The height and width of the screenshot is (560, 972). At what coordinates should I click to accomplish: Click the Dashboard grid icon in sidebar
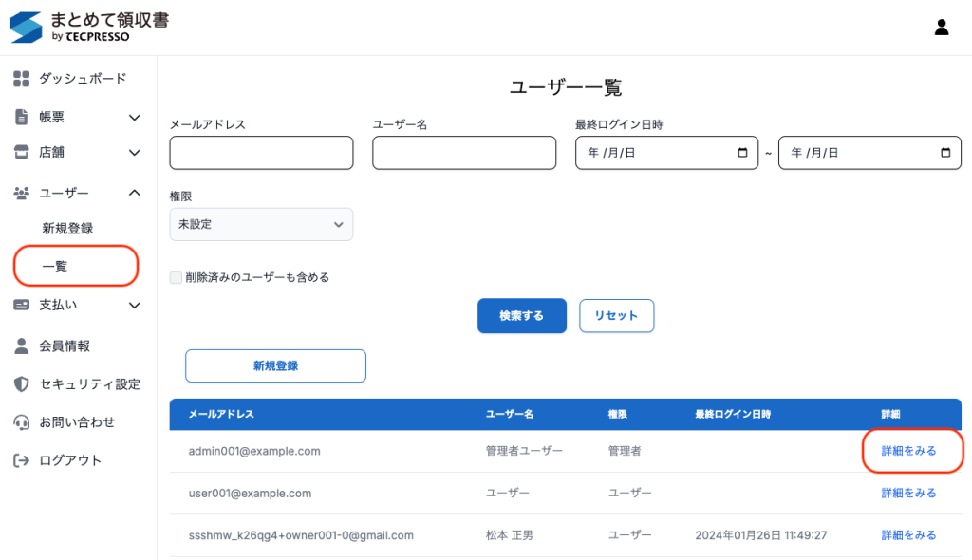point(21,79)
